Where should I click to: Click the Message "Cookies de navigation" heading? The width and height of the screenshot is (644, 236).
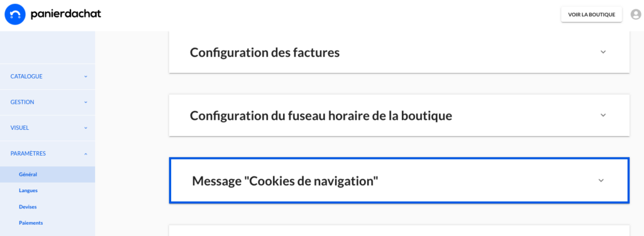tap(285, 181)
